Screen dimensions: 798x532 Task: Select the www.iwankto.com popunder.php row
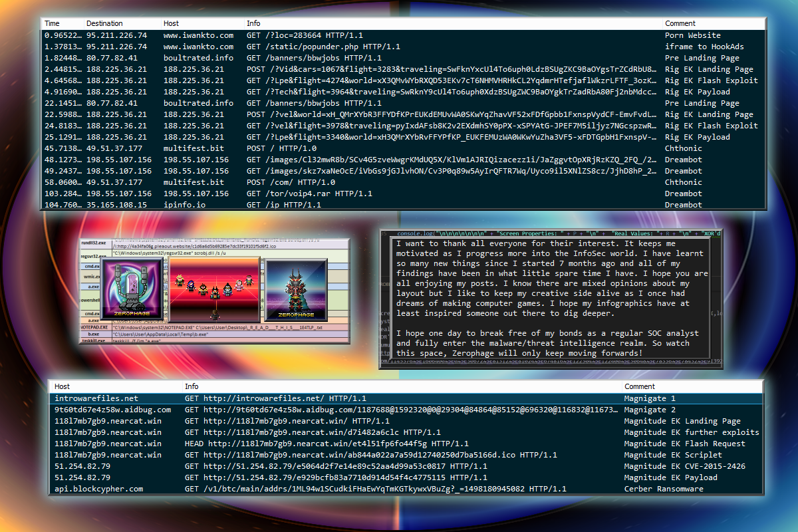(x=323, y=47)
